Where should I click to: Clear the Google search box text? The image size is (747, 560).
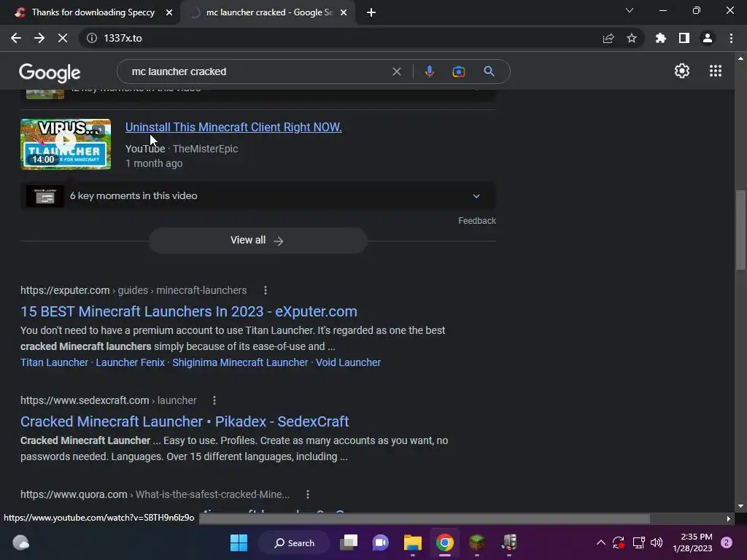396,71
